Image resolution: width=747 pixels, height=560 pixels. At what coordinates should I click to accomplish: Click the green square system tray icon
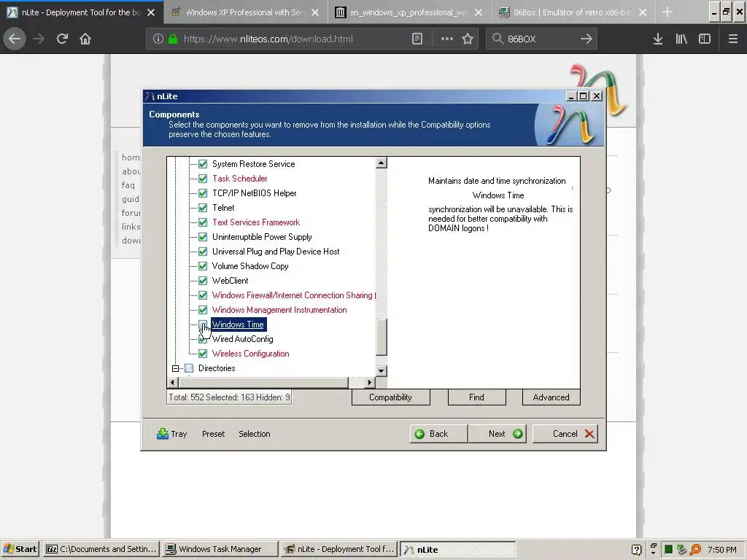point(668,550)
